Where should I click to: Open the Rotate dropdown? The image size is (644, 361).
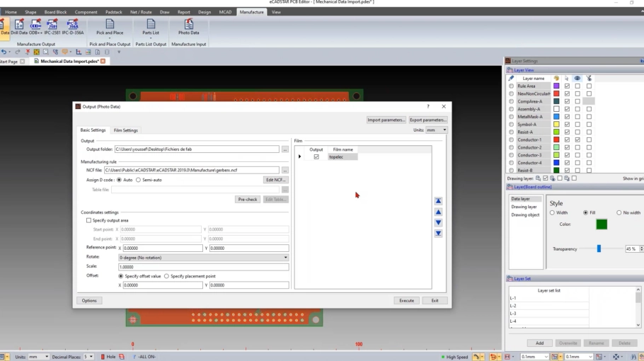click(204, 258)
